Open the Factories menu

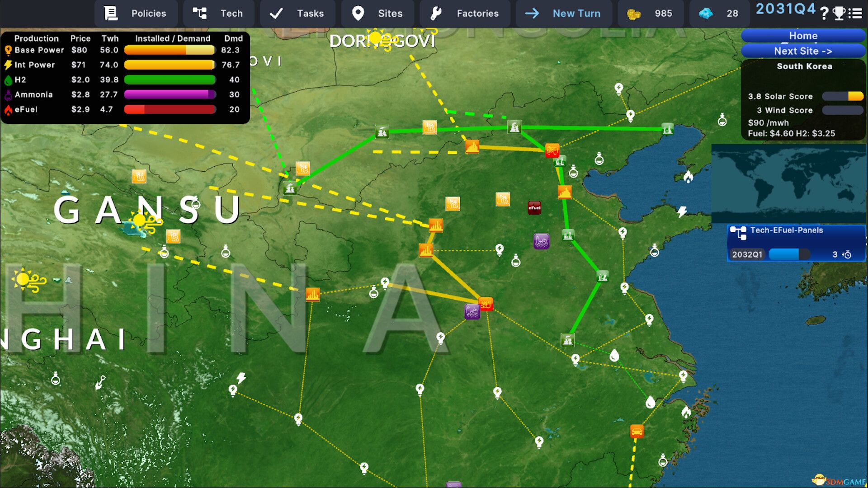click(x=464, y=14)
